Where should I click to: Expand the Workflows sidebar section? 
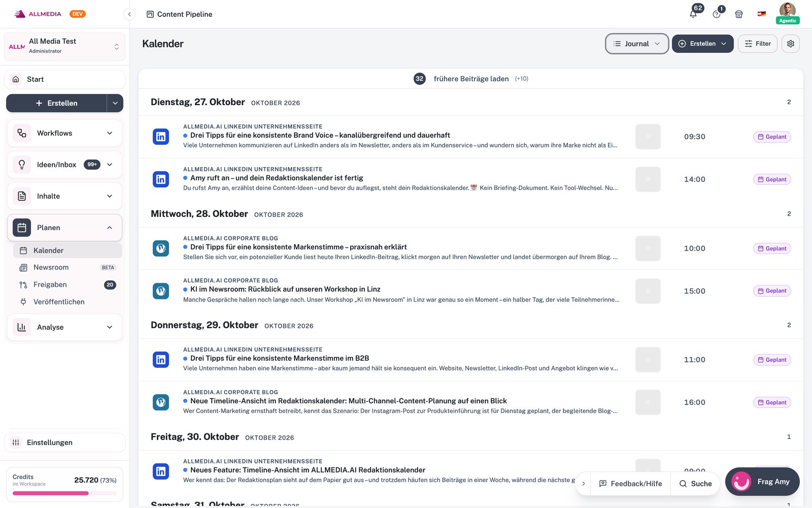point(64,133)
